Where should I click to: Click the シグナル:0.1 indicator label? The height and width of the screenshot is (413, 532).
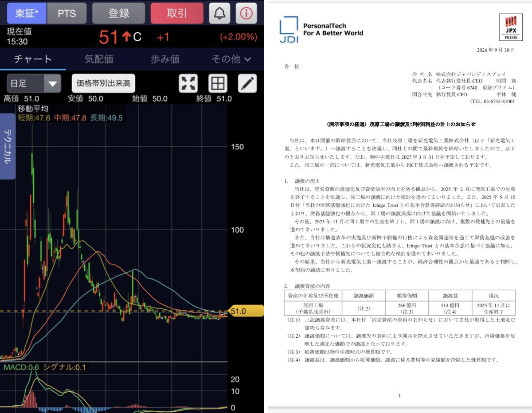[x=66, y=367]
